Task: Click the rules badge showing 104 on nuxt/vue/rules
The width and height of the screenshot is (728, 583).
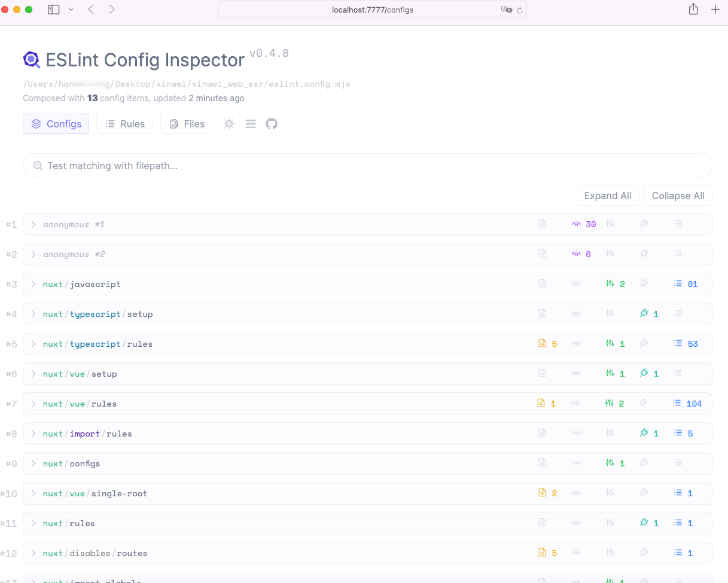Action: [x=687, y=404]
